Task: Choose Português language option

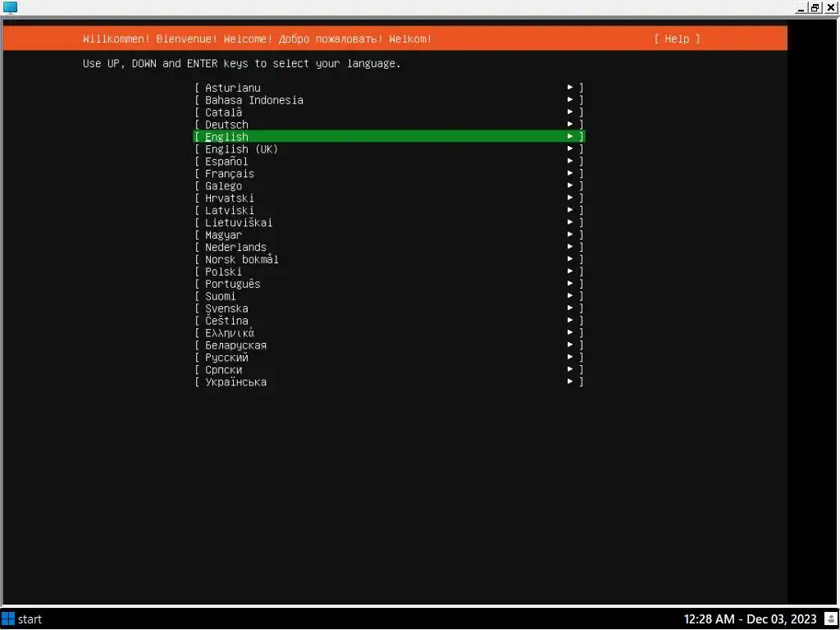Action: pyautogui.click(x=389, y=284)
